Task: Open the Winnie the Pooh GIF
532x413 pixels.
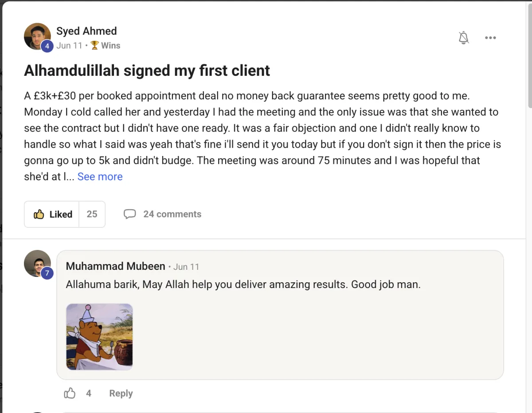Action: (x=99, y=337)
